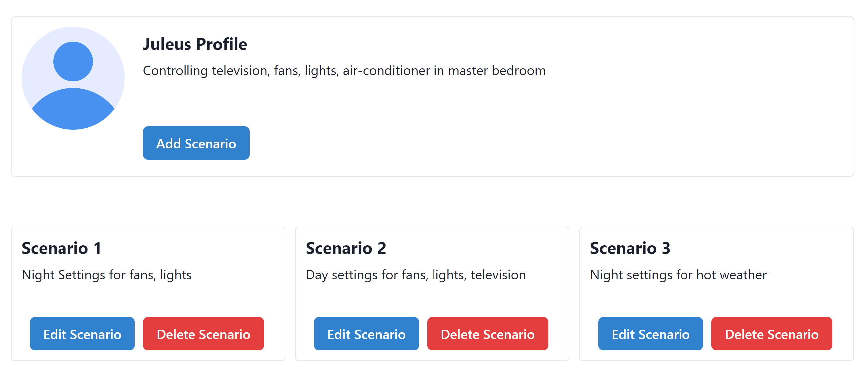Edit Scenario 2 day settings
The height and width of the screenshot is (376, 868).
click(x=366, y=334)
